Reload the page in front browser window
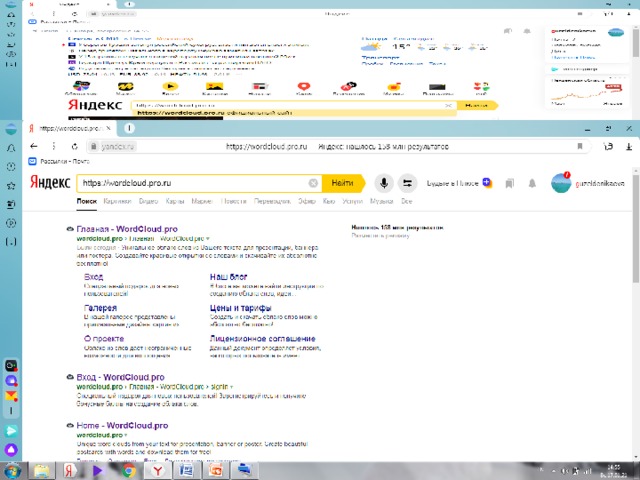The height and width of the screenshot is (480, 640). point(74,146)
